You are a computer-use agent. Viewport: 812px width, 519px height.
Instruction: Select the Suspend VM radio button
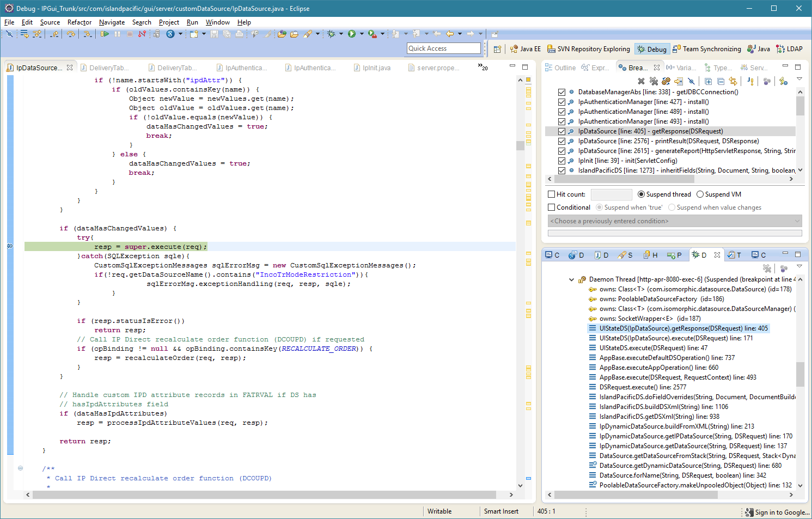coord(700,194)
